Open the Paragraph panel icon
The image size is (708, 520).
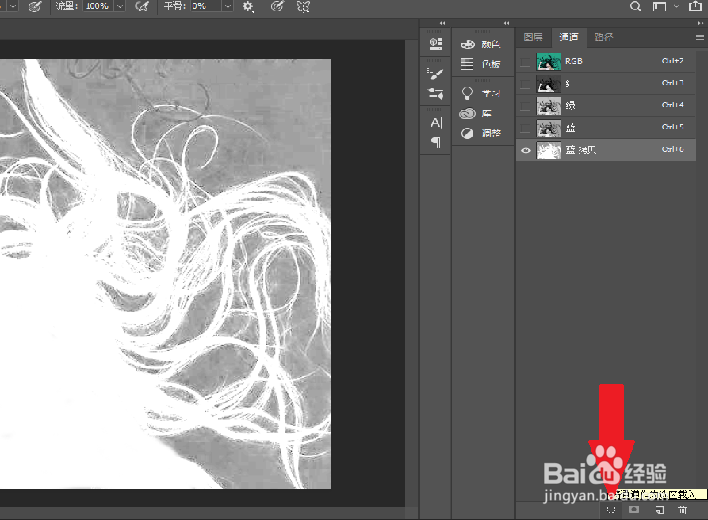coord(436,142)
